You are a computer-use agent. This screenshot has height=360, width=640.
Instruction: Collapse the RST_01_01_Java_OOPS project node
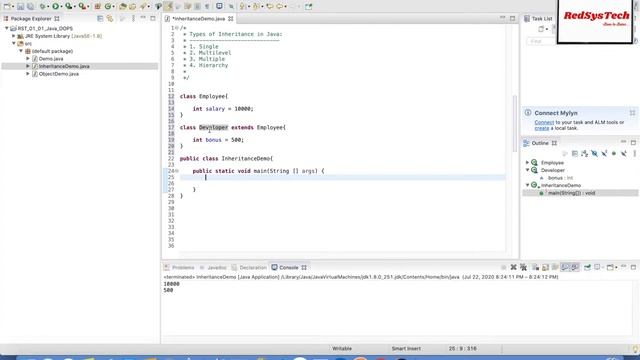tap(7, 29)
